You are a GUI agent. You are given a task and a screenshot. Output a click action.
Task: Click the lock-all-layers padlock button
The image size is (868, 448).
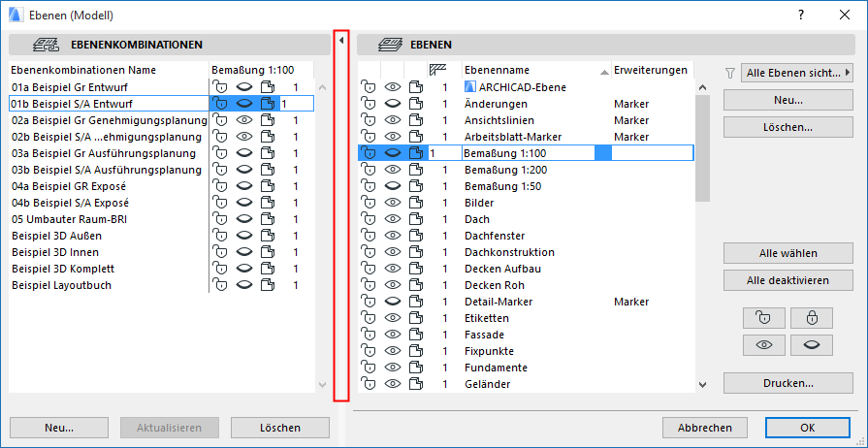coord(811,317)
